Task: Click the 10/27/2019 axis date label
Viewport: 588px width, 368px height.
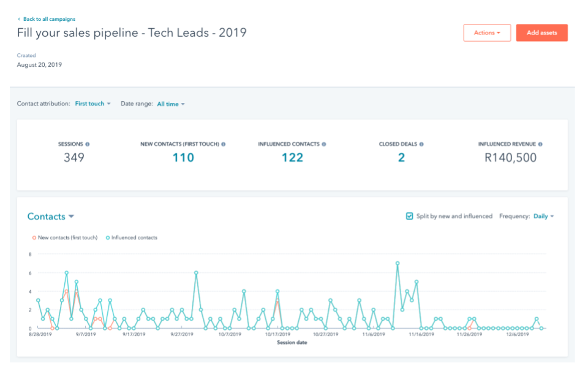Action: (325, 334)
